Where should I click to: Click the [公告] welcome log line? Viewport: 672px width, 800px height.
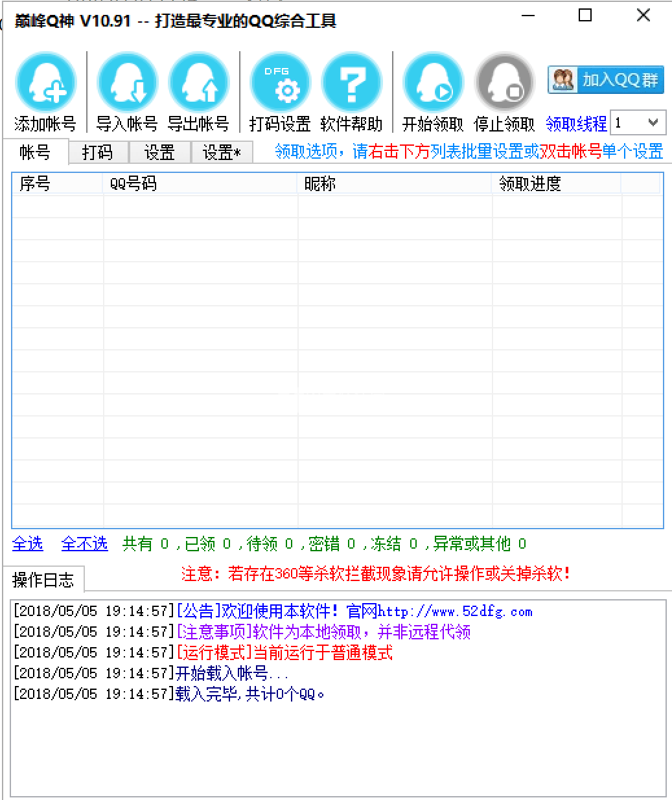click(273, 611)
